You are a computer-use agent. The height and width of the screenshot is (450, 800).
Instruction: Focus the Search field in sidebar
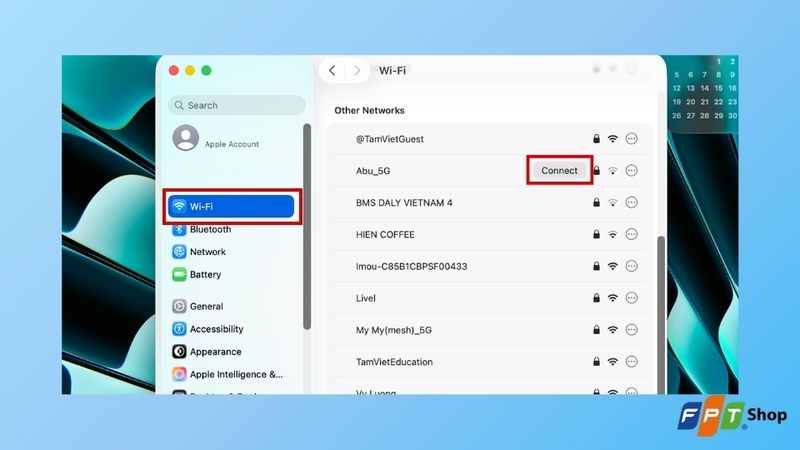click(237, 105)
